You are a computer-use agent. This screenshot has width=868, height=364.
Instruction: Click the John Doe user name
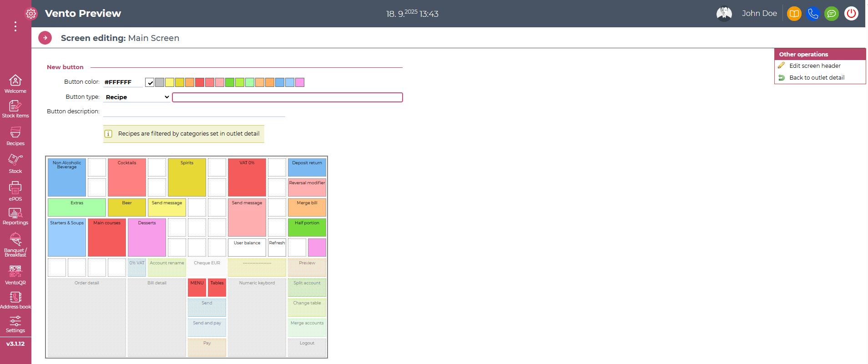tap(759, 14)
